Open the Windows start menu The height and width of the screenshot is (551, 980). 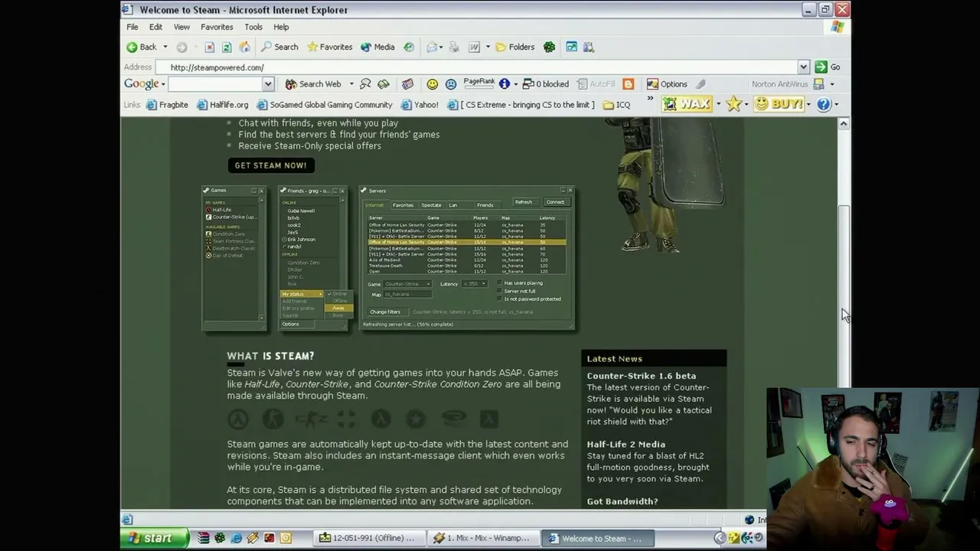[154, 538]
